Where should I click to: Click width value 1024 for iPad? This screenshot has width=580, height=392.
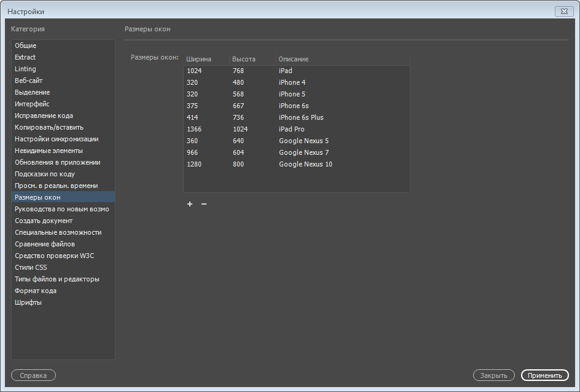pos(194,71)
